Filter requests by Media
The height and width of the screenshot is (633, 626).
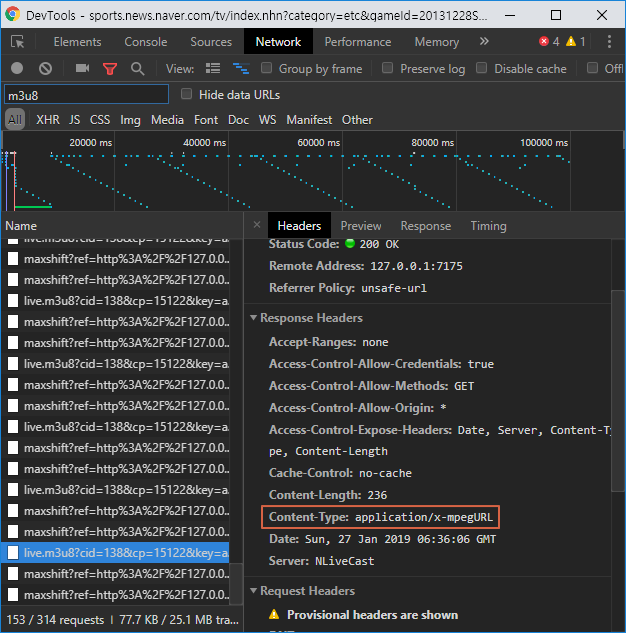point(167,120)
